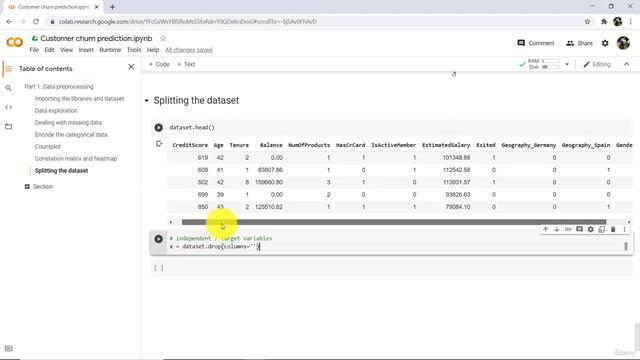Viewport: 640px width, 360px height.
Task: Open the Editing mode dropdown
Action: point(597,64)
